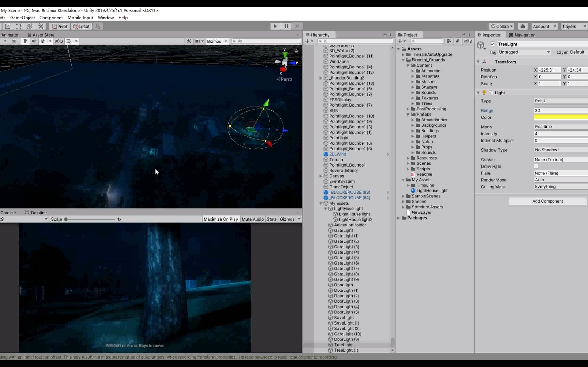Toggle scene audio with the speaker icon
The image size is (588, 367).
pos(34,41)
